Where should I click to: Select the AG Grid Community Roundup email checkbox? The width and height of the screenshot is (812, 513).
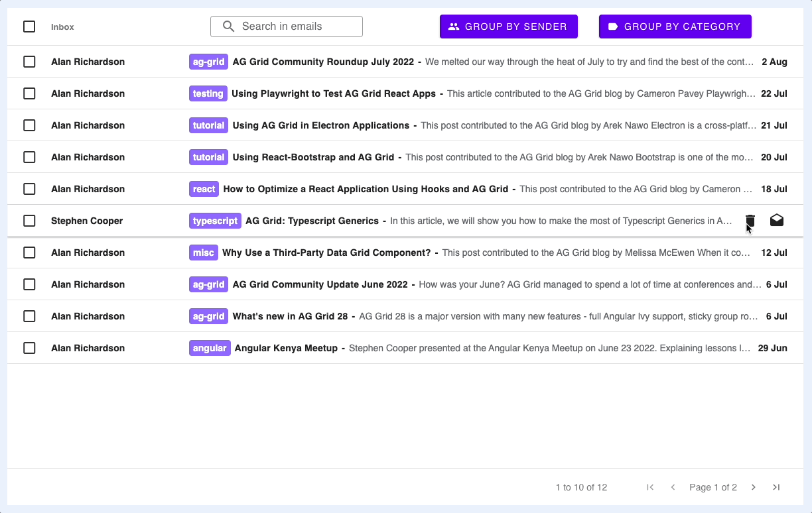coord(29,61)
